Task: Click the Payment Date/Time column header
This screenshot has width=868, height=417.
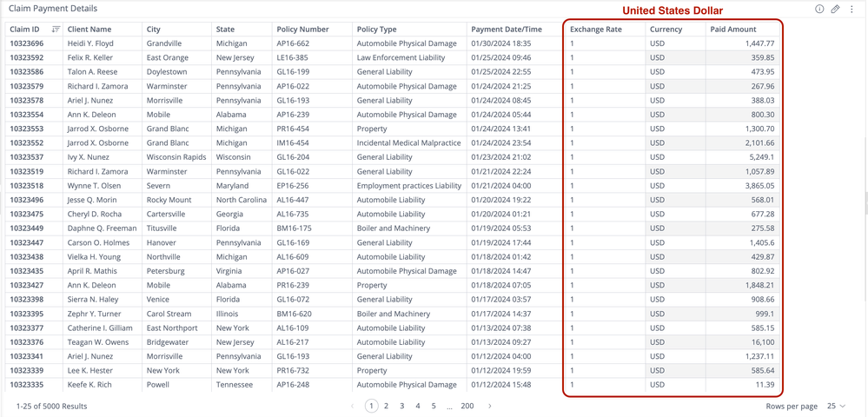Action: [x=507, y=30]
